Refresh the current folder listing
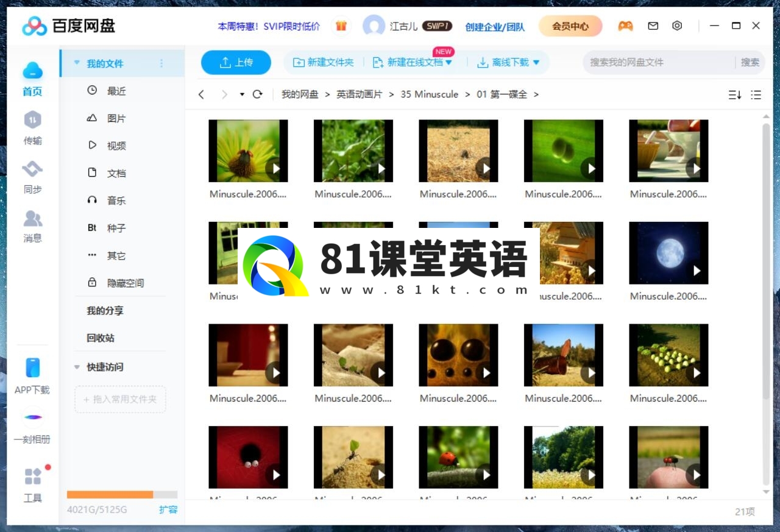The height and width of the screenshot is (532, 780). pyautogui.click(x=257, y=94)
